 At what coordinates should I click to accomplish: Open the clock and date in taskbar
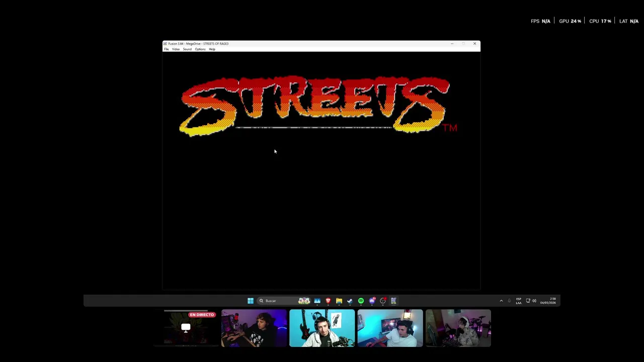[548, 301]
